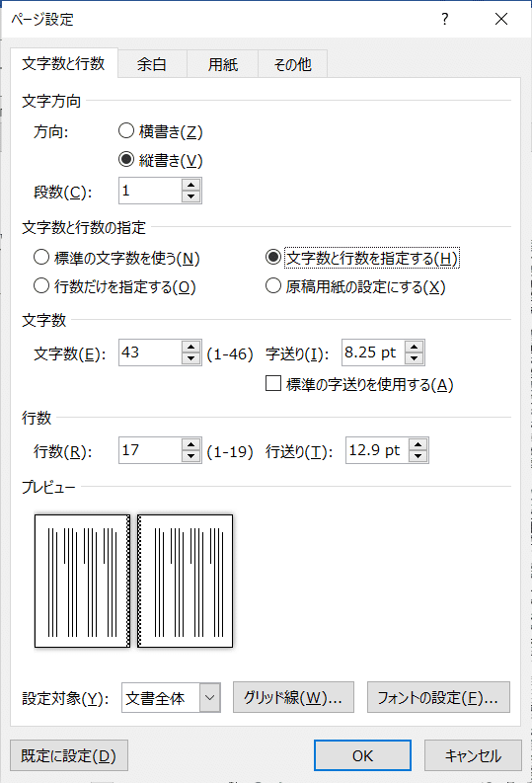
Task: Increase 行数(R) with the up arrow
Action: pos(191,444)
